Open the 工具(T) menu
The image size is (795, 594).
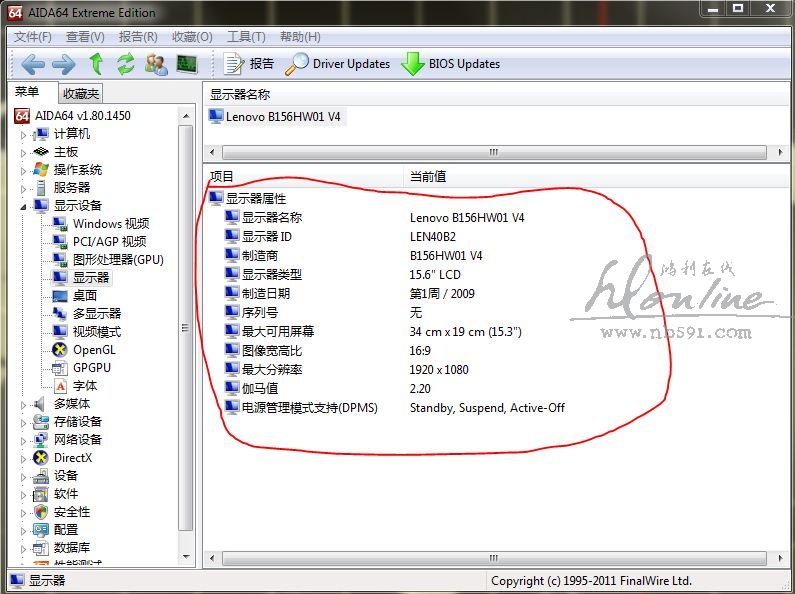coord(246,37)
